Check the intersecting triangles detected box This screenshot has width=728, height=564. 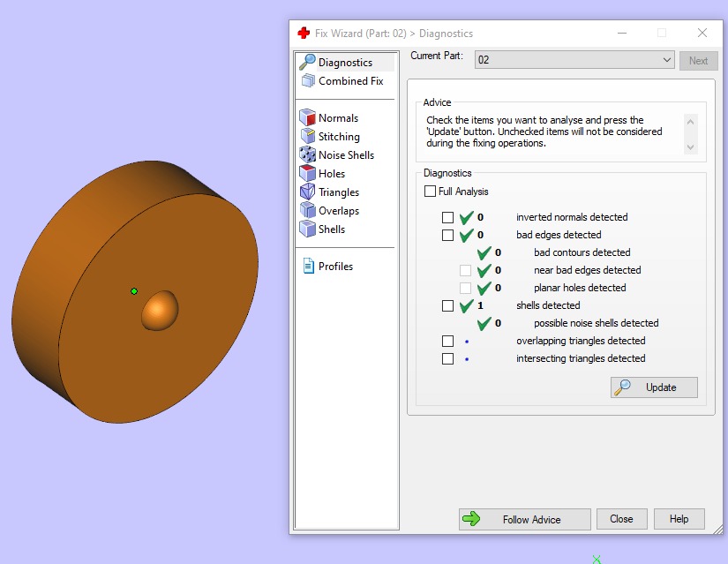click(x=447, y=358)
